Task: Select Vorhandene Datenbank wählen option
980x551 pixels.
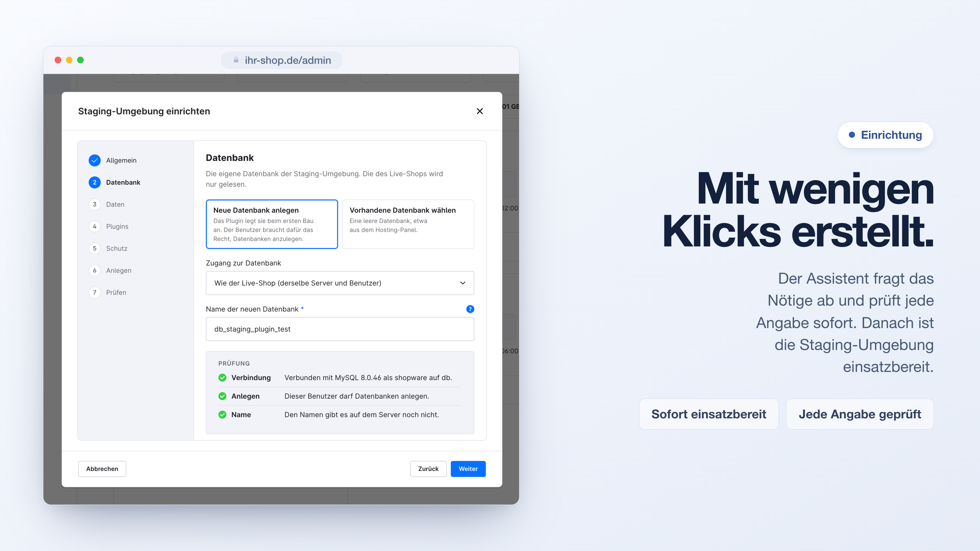Action: [408, 224]
